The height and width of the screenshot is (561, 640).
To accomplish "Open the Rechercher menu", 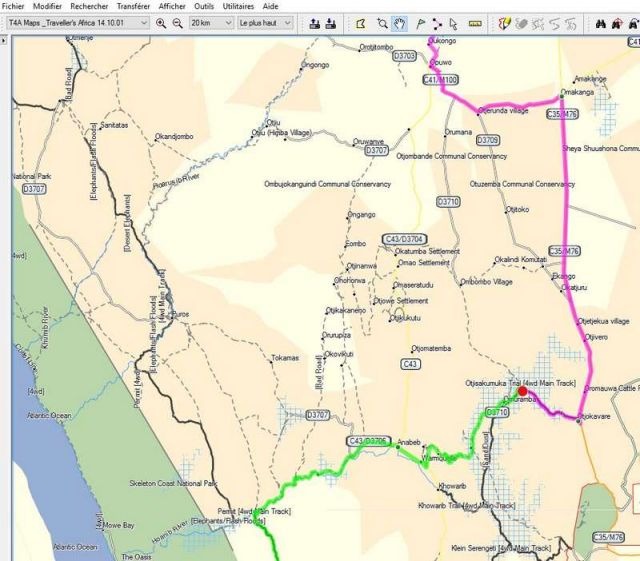I will pyautogui.click(x=89, y=6).
